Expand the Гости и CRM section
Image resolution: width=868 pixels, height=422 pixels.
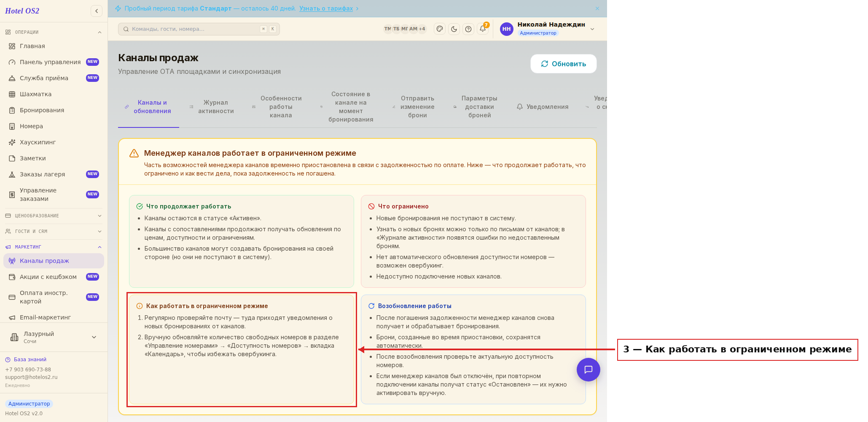[54, 231]
